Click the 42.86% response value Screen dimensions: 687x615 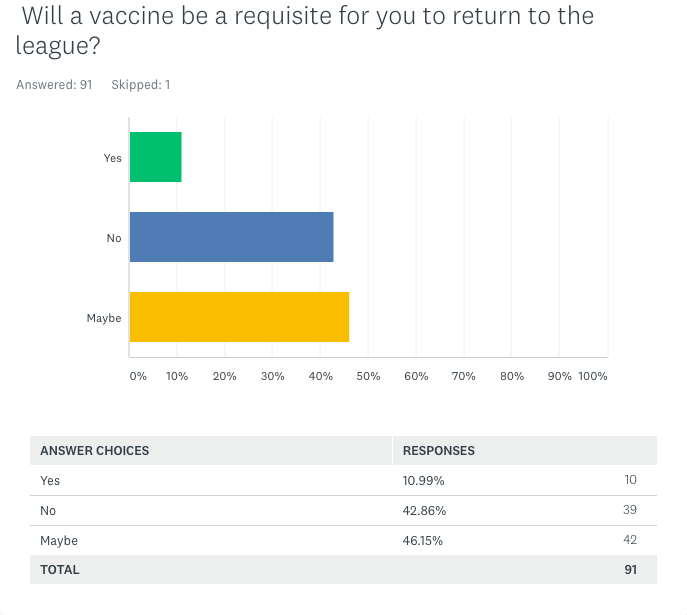[424, 510]
